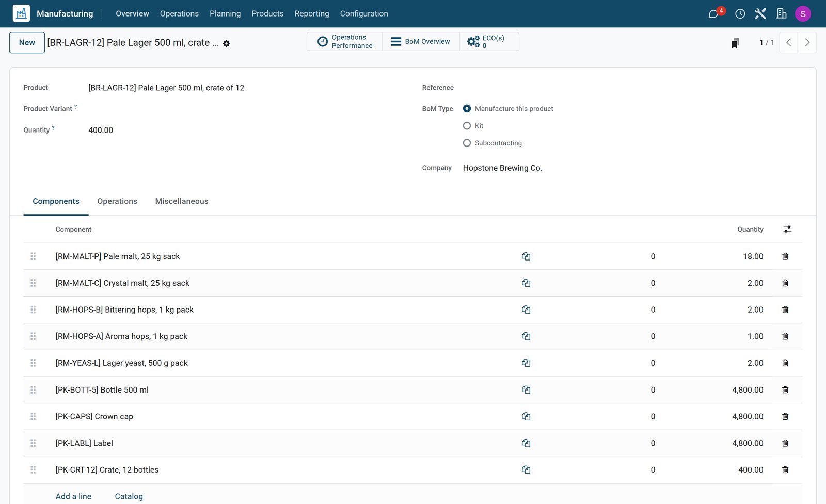Open optional columns settings icon
Image resolution: width=826 pixels, height=504 pixels.
pyautogui.click(x=787, y=229)
